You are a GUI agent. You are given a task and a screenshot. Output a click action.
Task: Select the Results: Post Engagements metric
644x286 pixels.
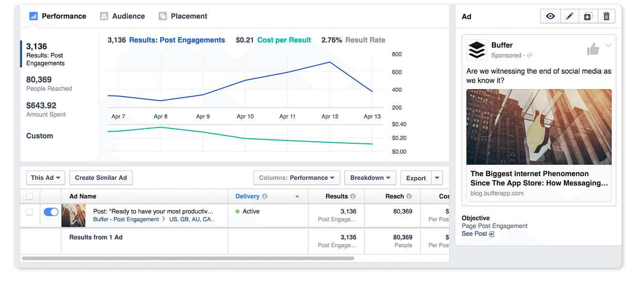pyautogui.click(x=45, y=54)
